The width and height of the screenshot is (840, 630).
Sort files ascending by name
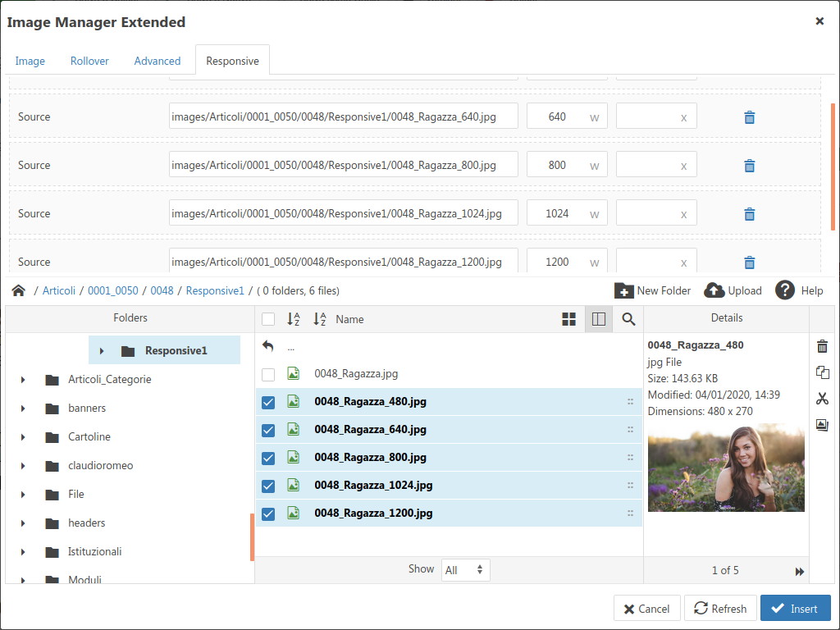(294, 319)
